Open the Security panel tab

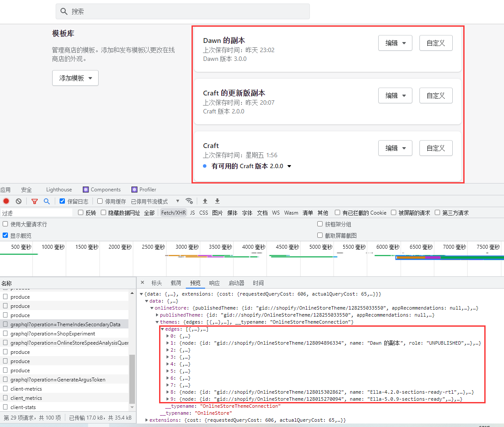click(x=26, y=190)
